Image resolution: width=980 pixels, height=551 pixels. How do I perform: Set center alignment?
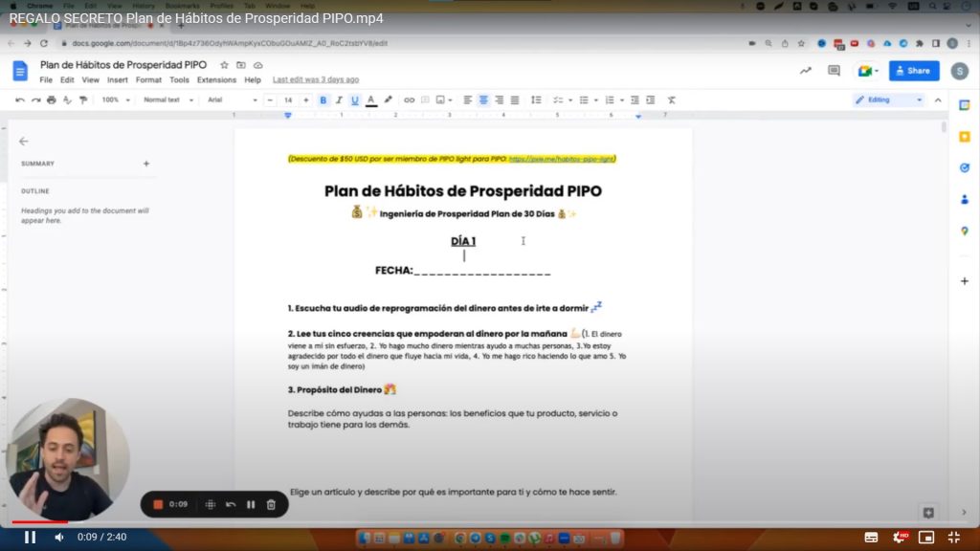coord(483,99)
